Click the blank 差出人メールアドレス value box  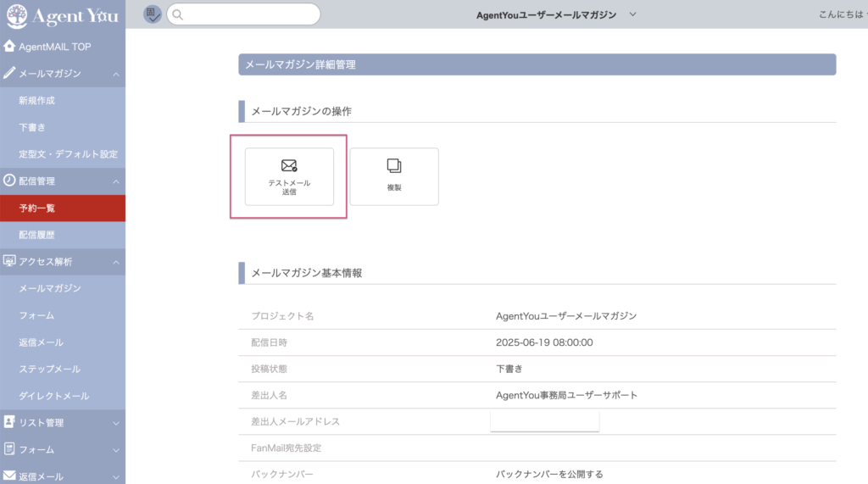click(x=545, y=421)
